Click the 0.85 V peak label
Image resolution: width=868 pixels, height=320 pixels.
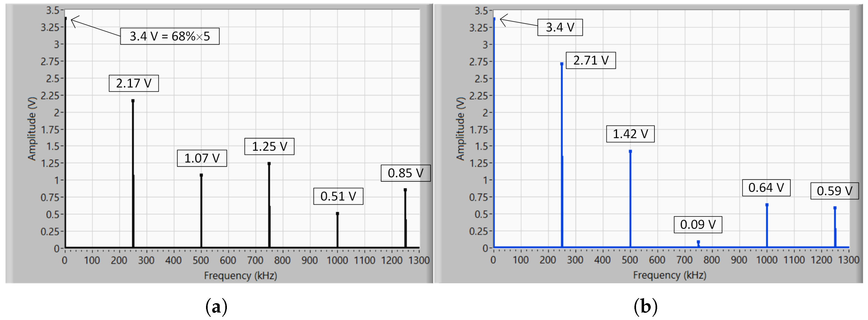click(x=405, y=173)
